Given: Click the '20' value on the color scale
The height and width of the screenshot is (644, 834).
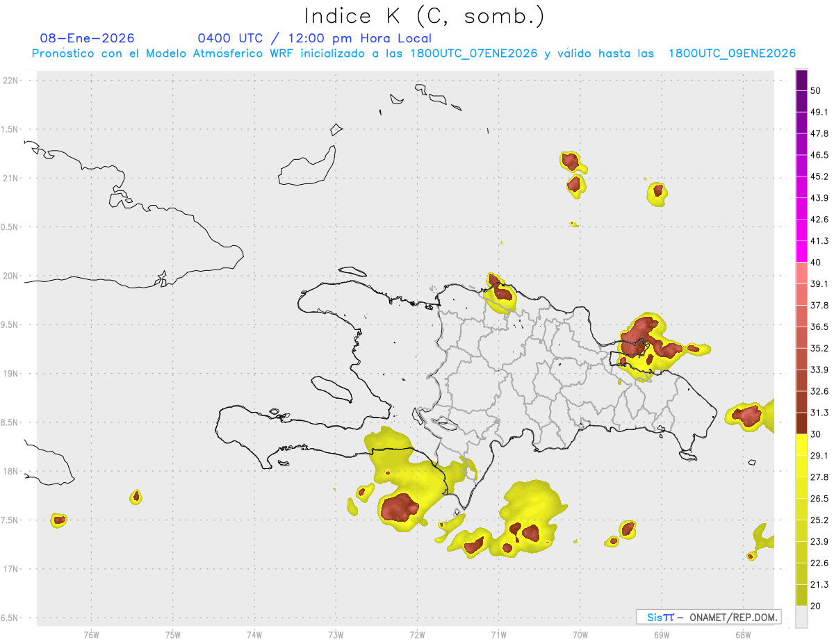Looking at the screenshot, I should point(817,606).
